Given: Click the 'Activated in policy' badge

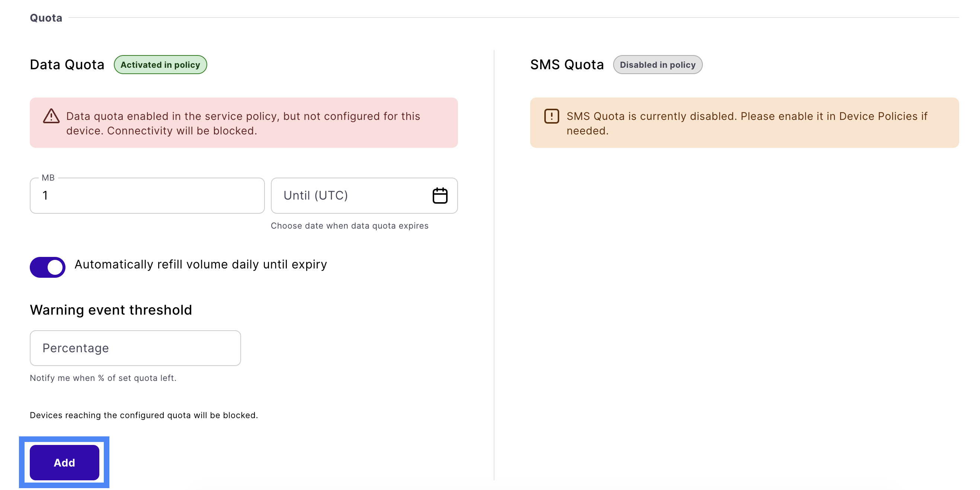Looking at the screenshot, I should tap(160, 65).
